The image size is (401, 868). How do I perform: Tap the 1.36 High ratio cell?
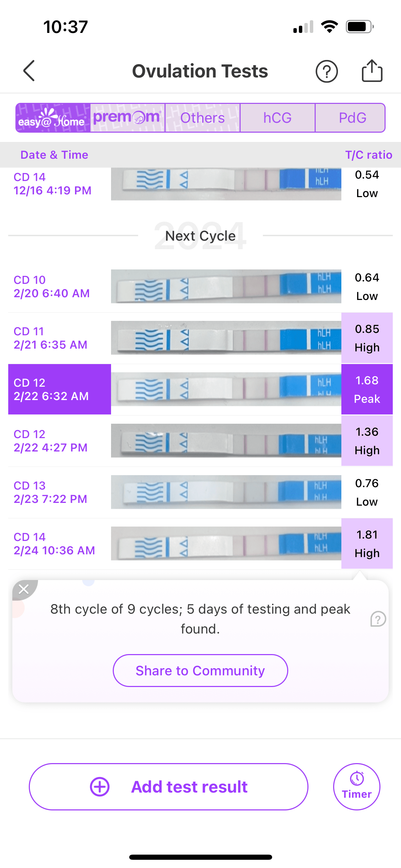367,441
